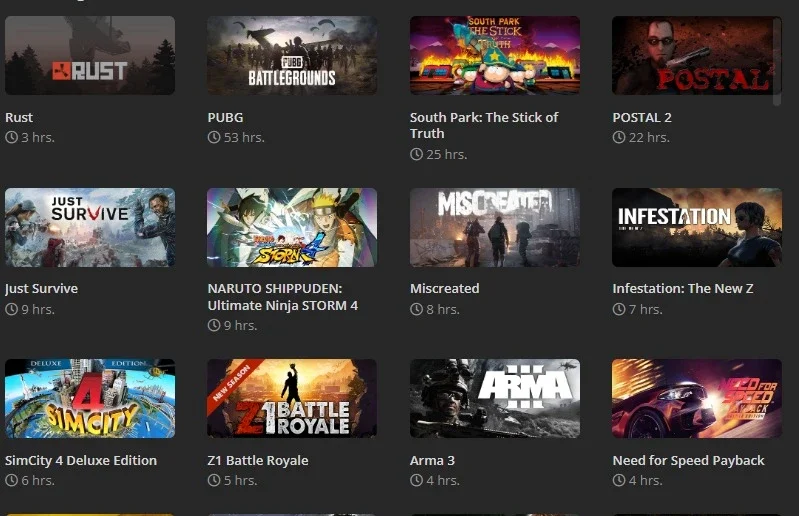Open the Rust game banner image
This screenshot has width=799, height=516.
[90, 55]
